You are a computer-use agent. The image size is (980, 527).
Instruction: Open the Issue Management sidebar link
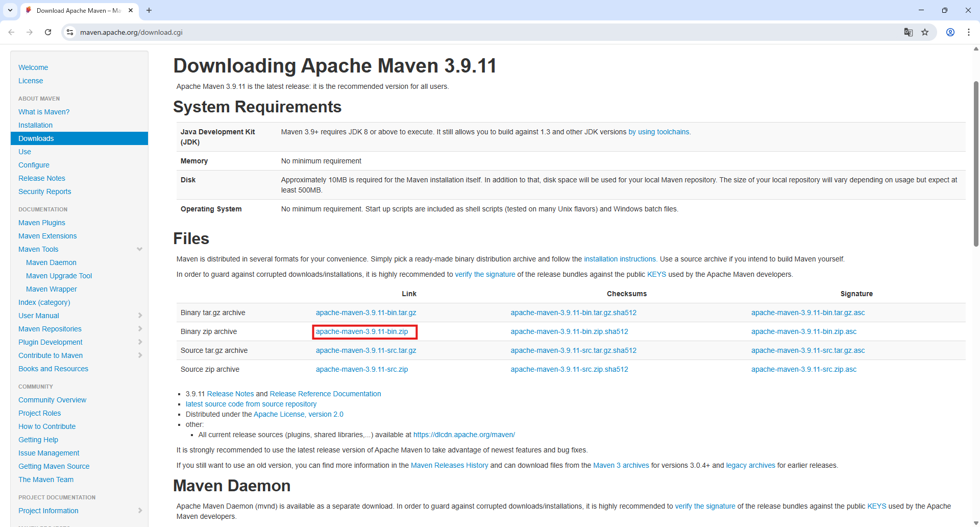point(49,453)
